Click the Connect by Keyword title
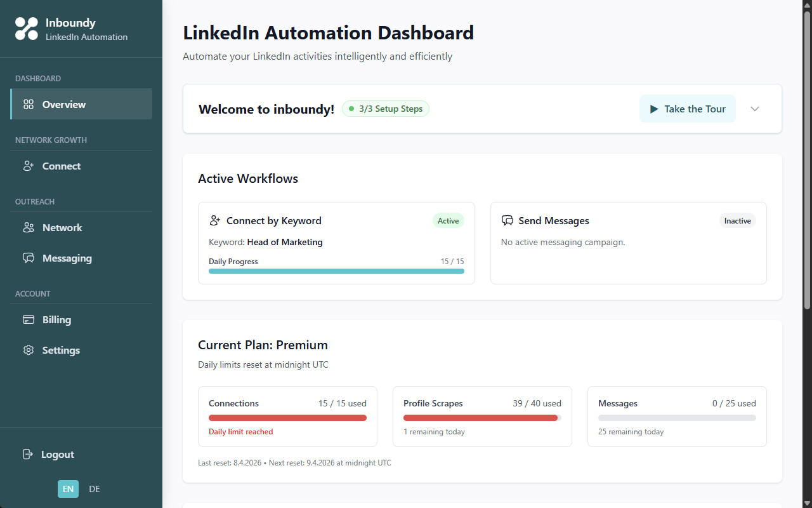Screen dimensions: 812x508 tap(274, 220)
